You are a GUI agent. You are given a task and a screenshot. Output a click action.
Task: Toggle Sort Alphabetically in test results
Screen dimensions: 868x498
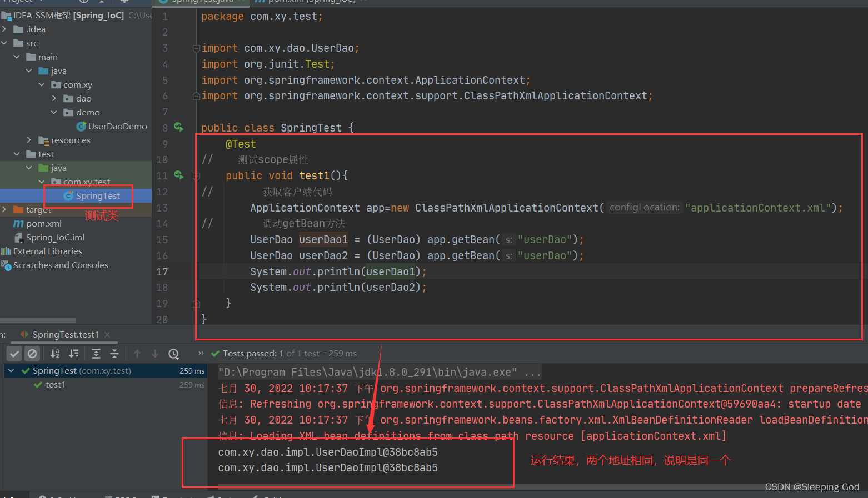(x=55, y=354)
